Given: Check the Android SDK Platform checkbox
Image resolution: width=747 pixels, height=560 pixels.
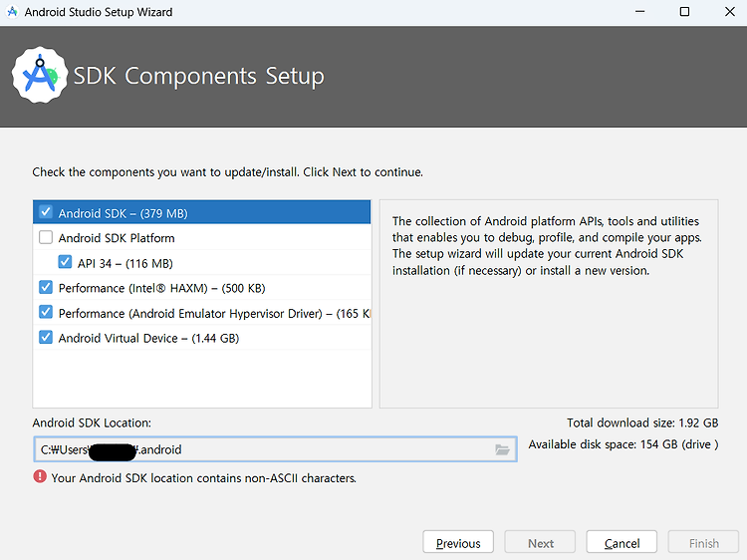Looking at the screenshot, I should [x=46, y=237].
